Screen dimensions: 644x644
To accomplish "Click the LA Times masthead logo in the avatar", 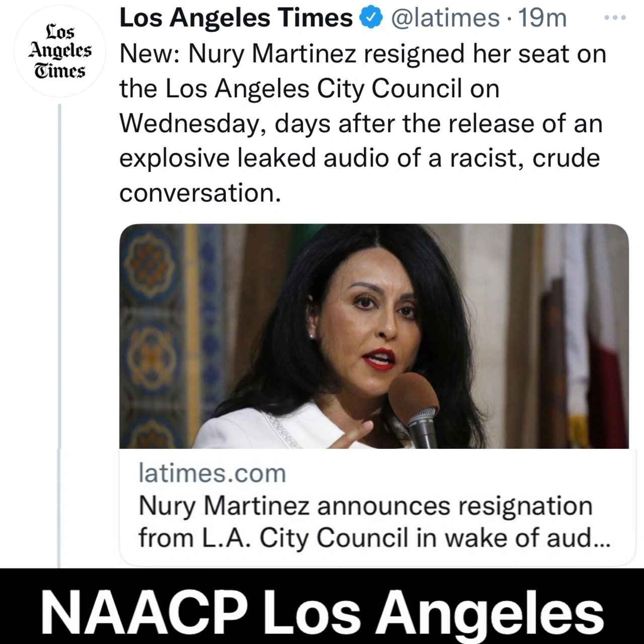I will 59,50.
